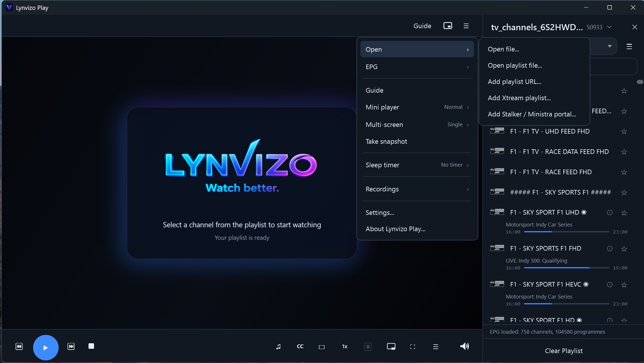Viewport: 644px width, 363px height.
Task: Open the playlist panel options hamburger icon
Action: (629, 46)
